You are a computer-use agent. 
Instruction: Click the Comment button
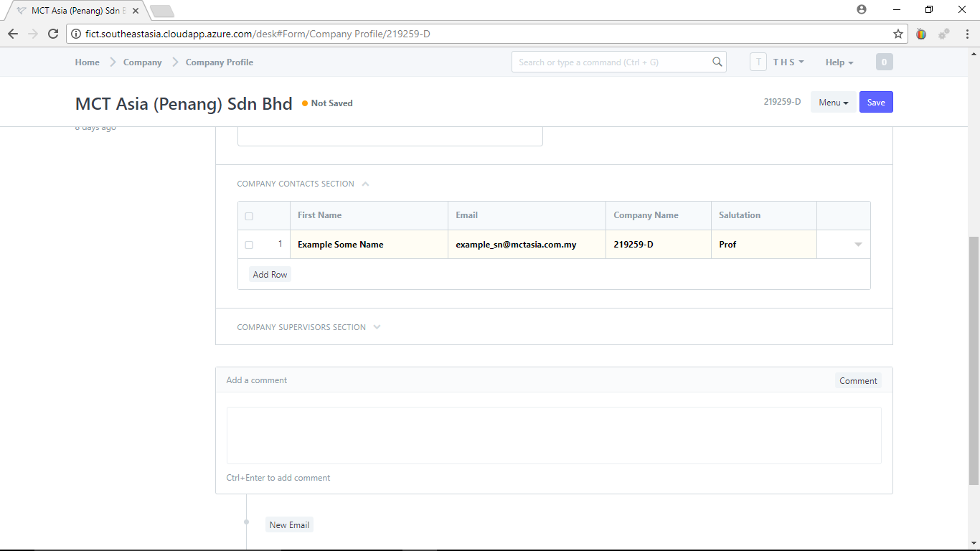(858, 381)
